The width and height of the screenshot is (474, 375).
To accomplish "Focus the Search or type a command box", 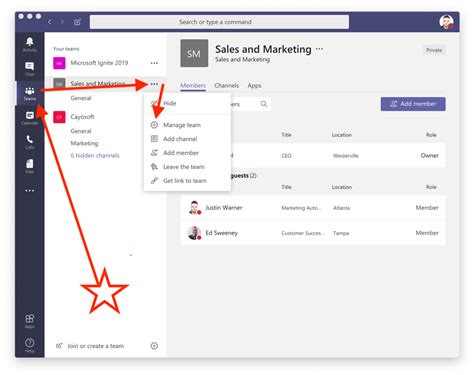I will (x=219, y=22).
